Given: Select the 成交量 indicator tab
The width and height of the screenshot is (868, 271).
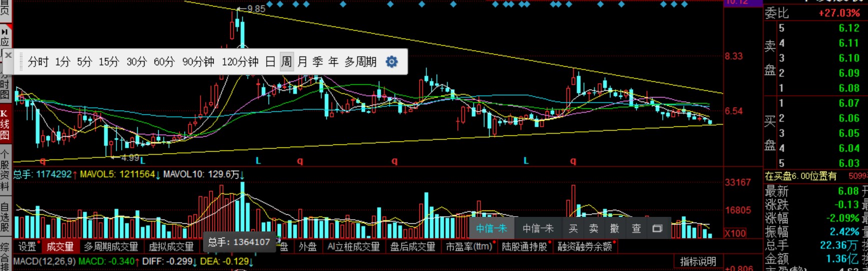Looking at the screenshot, I should pos(60,246).
